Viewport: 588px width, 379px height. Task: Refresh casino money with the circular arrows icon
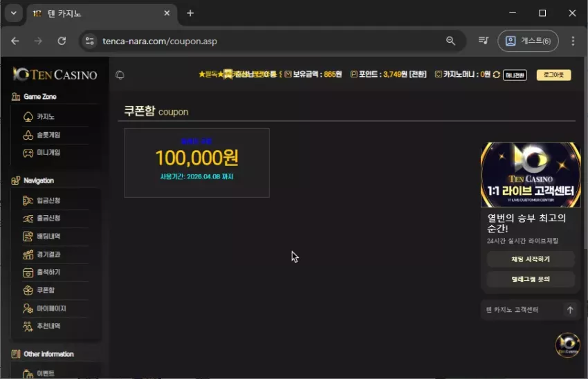(497, 75)
